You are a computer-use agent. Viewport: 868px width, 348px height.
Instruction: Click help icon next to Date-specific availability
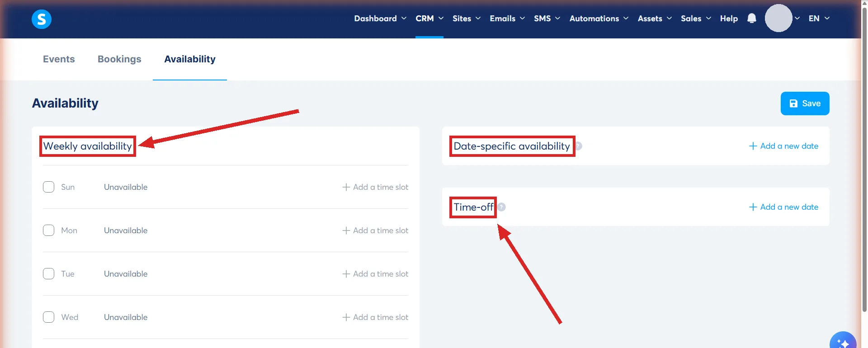pos(578,146)
